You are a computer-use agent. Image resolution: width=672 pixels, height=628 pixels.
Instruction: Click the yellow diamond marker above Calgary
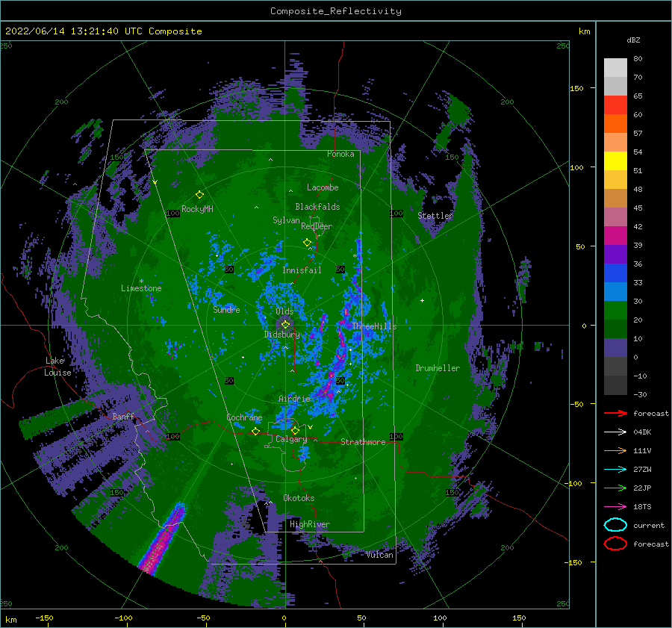295,430
